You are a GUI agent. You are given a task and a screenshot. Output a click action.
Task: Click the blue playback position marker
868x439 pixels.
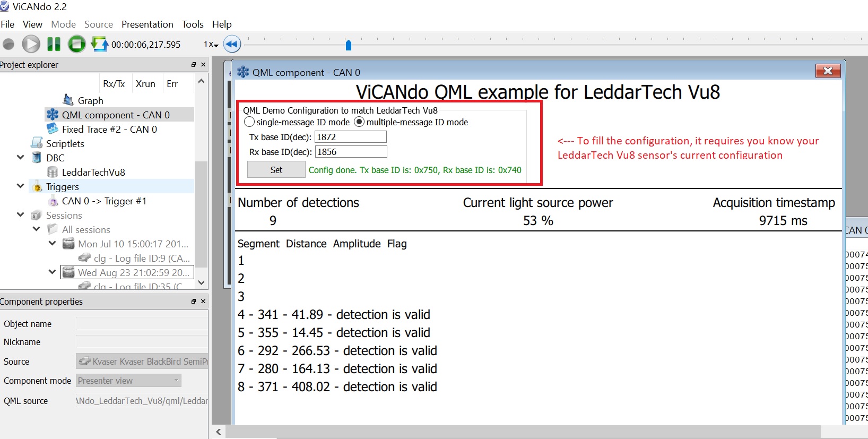pos(349,45)
